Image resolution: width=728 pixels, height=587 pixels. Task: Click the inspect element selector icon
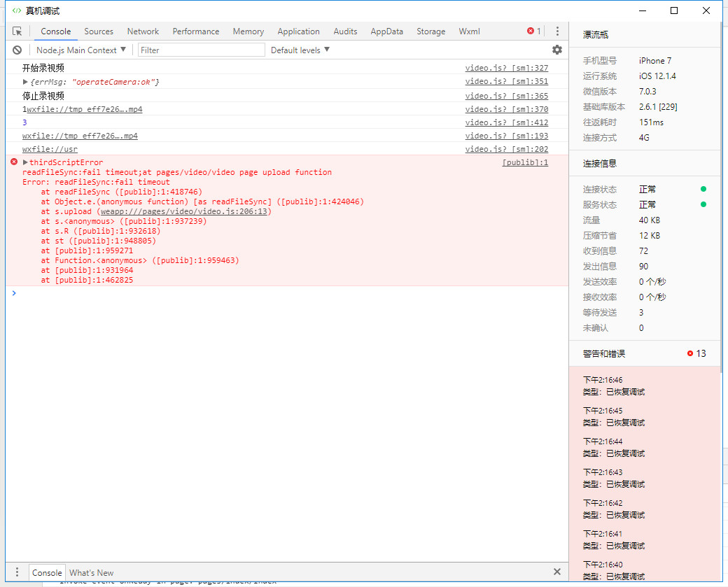pos(17,31)
